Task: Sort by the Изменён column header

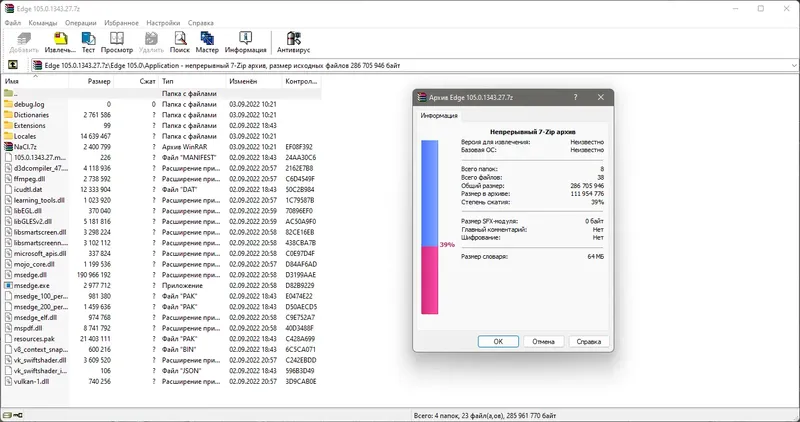Action: (254, 81)
